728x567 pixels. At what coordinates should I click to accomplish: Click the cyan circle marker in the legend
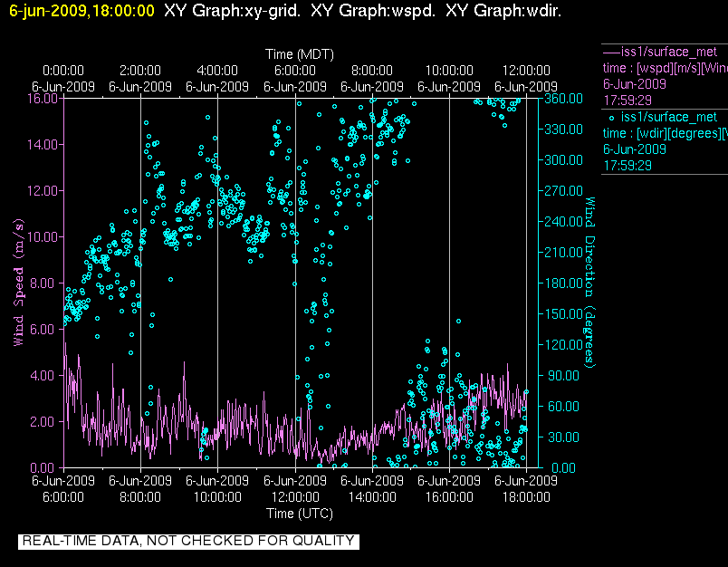coord(611,117)
